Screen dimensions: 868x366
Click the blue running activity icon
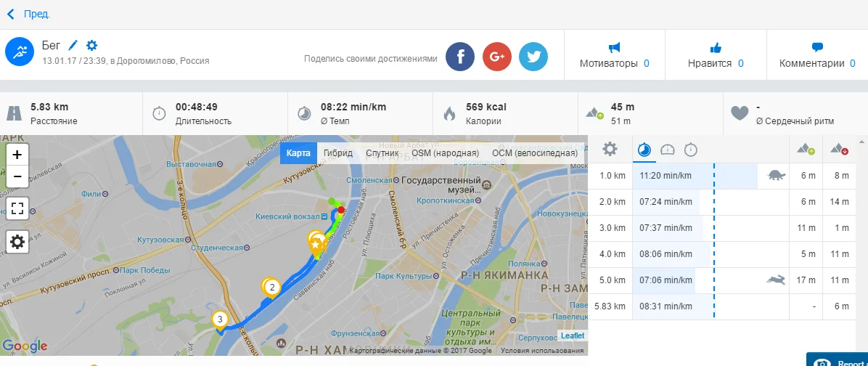(x=20, y=52)
